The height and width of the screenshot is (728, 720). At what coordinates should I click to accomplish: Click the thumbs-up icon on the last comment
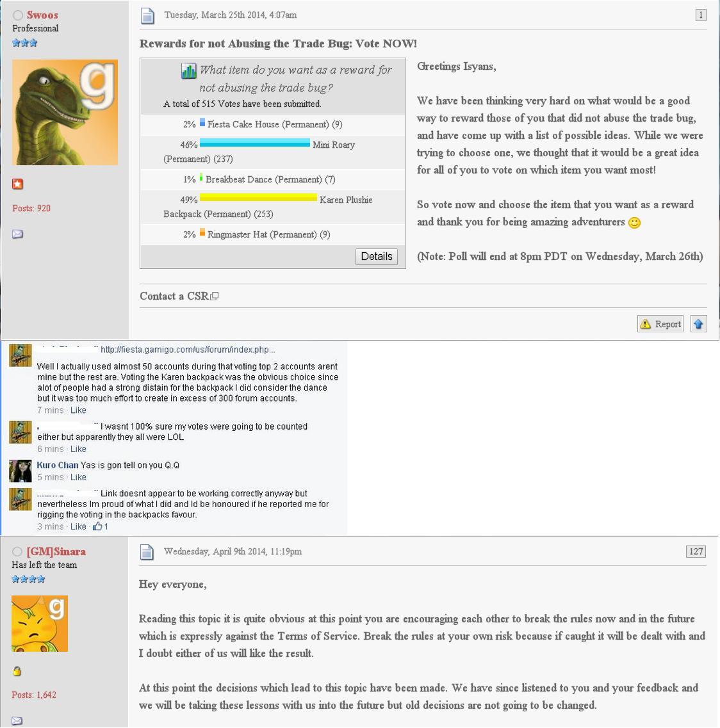(97, 526)
